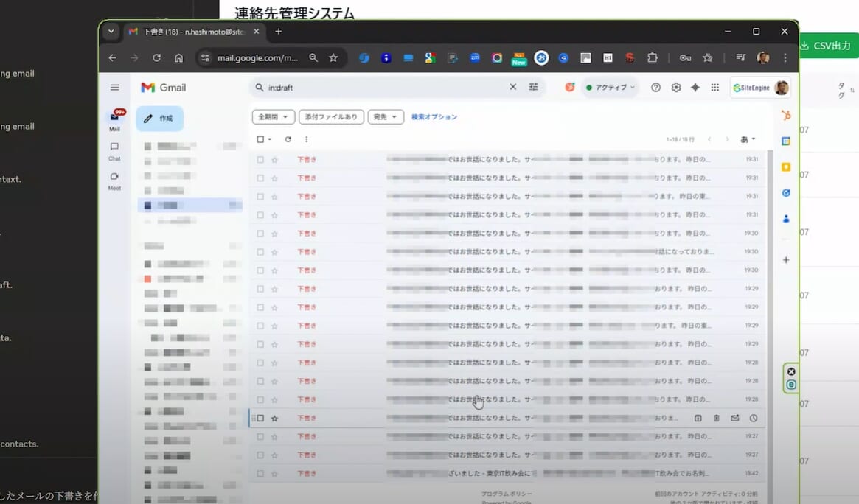Open the アクティブ status dropdown

click(x=611, y=88)
